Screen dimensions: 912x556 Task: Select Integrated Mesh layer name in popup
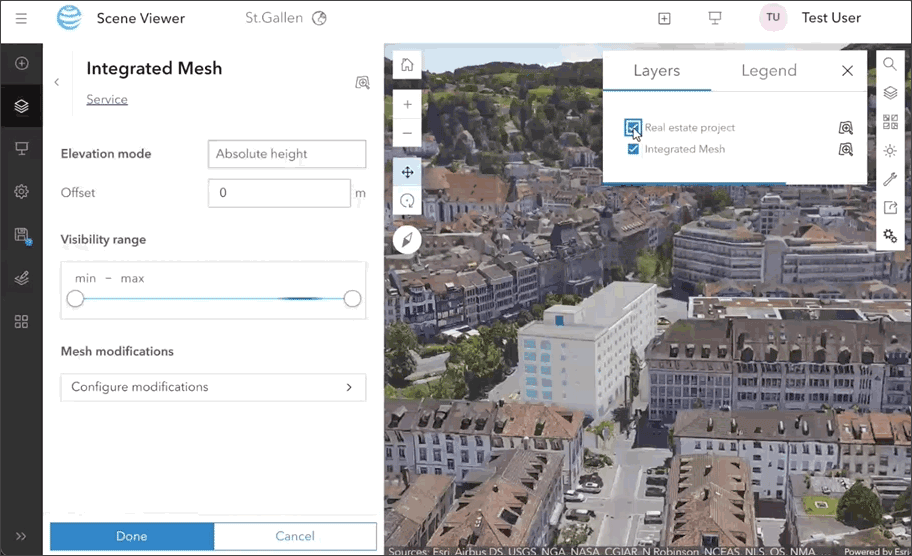(x=685, y=149)
